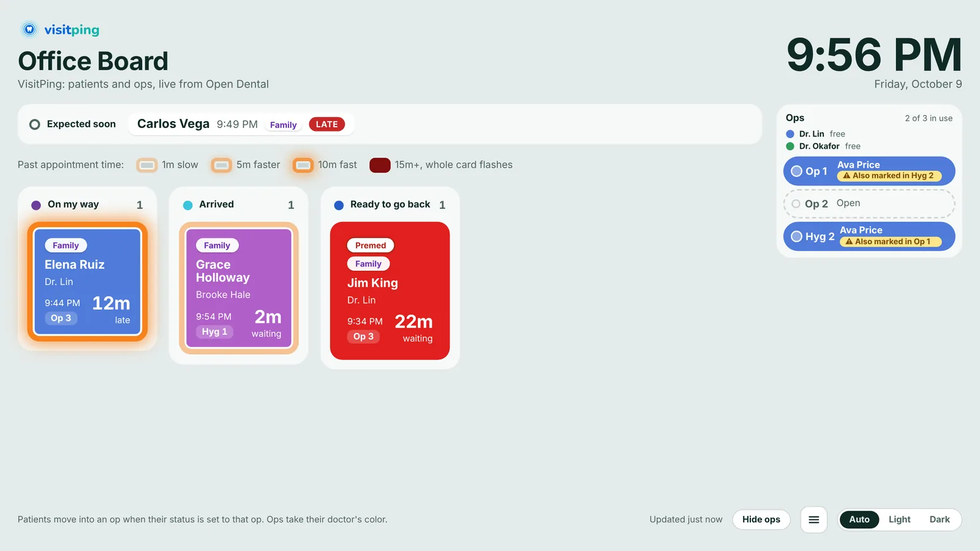Open Elena Ruiz patient card
This screenshot has width=980, height=551.
(88, 282)
